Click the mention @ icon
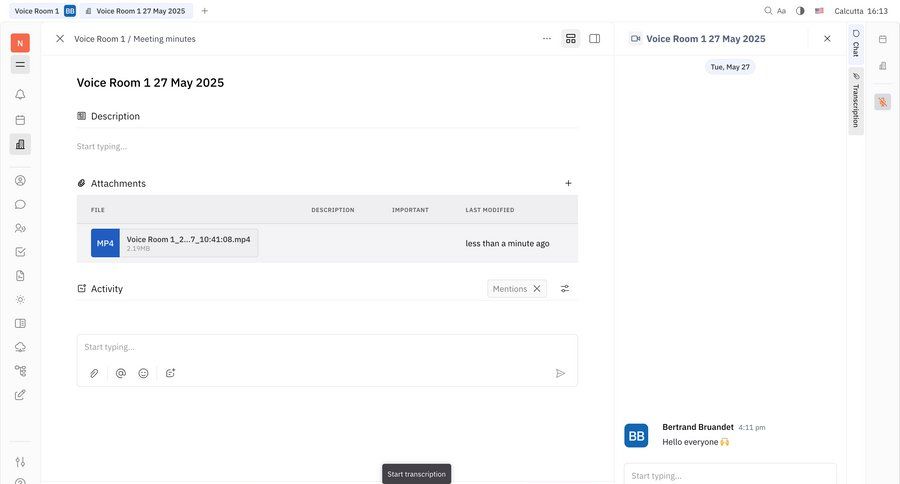Viewport: 900px width, 484px height. [121, 373]
